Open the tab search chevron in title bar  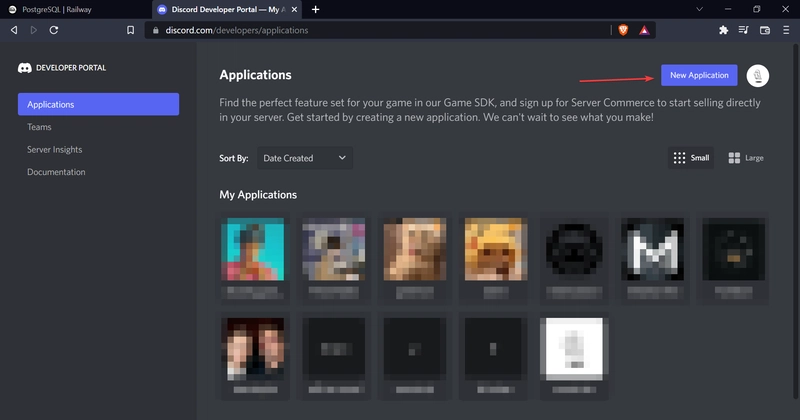(x=699, y=9)
